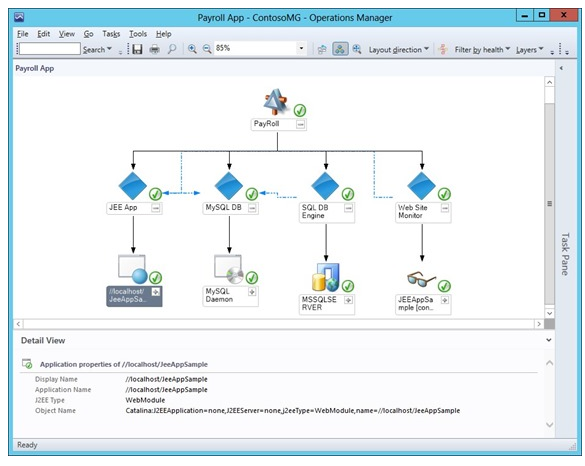Click the Zoom Out magnifier icon
585x466 pixels.
coord(207,49)
